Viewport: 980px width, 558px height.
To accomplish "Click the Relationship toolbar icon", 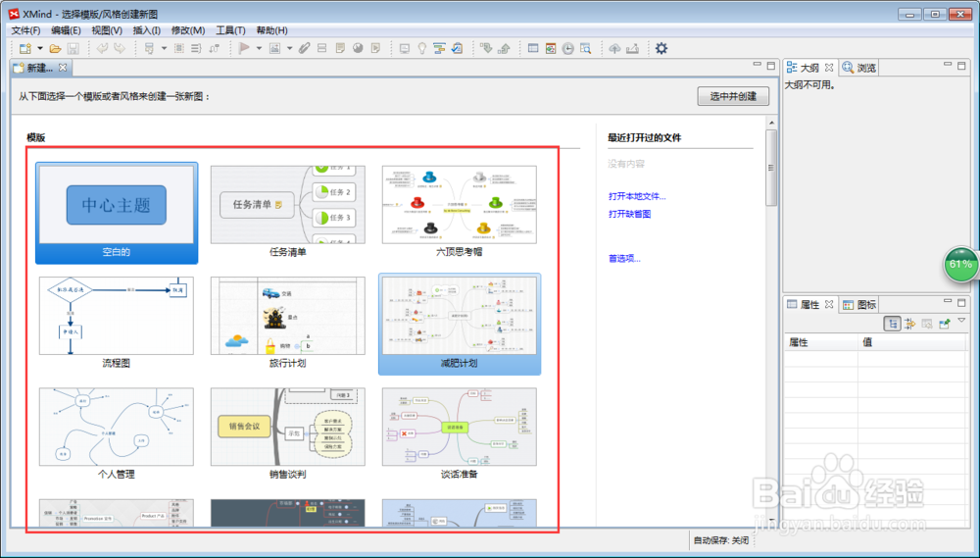I will (x=214, y=48).
